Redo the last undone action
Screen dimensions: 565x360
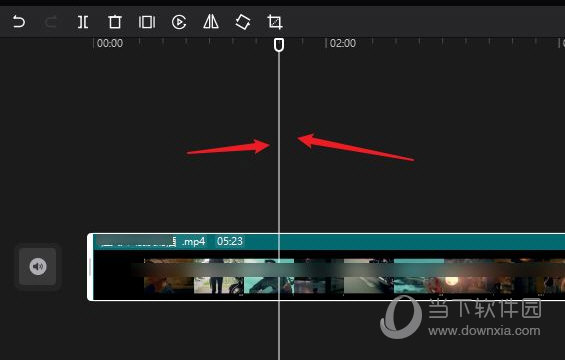pyautogui.click(x=51, y=22)
